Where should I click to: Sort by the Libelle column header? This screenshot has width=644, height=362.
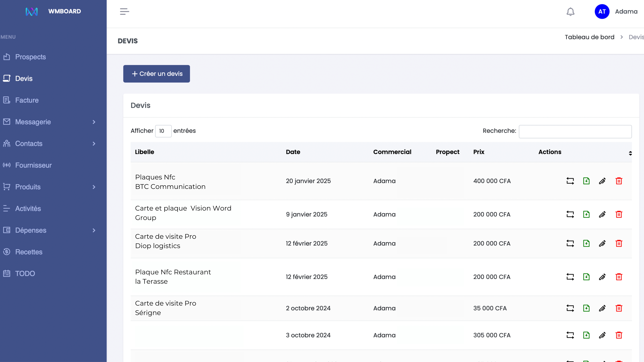144,152
